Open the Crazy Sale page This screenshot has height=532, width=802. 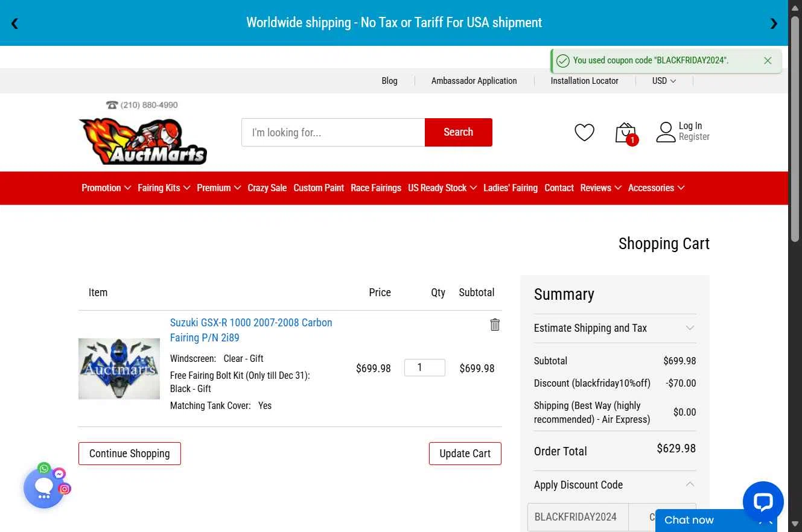267,188
